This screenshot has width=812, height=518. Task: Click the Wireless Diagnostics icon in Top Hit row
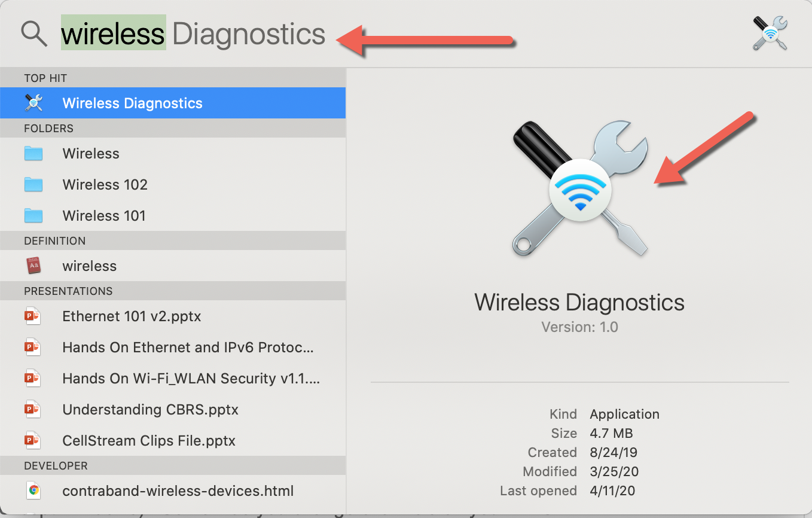pos(33,103)
